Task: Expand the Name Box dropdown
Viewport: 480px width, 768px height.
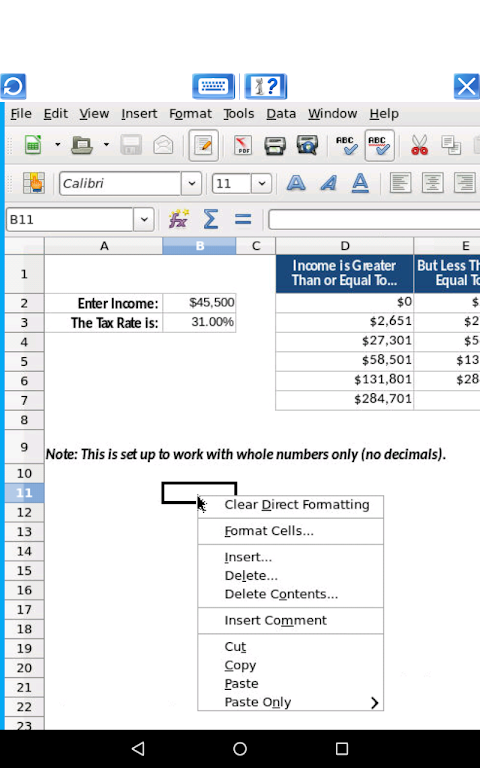Action: tap(144, 219)
